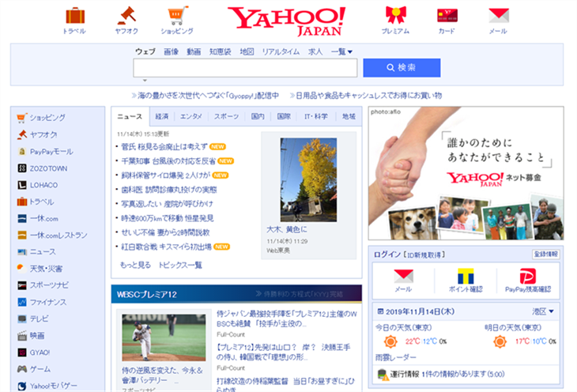Image resolution: width=577 pixels, height=392 pixels.
Task: Switch to the 国際 news tab
Action: tap(284, 117)
